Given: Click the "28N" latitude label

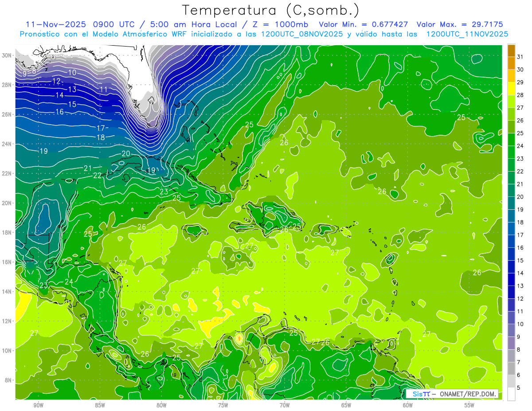Looking at the screenshot, I should [7, 85].
